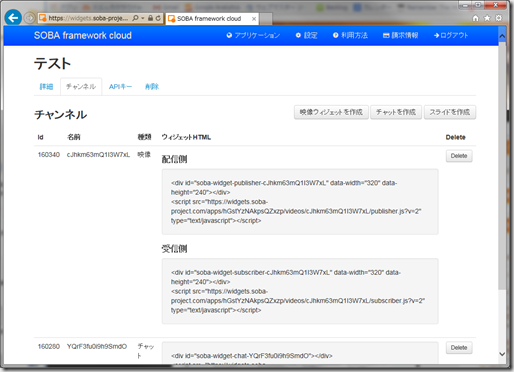514x372 pixels.
Task: Click channel name cJhkm63mQ1I3W7xL
Action: pos(98,155)
